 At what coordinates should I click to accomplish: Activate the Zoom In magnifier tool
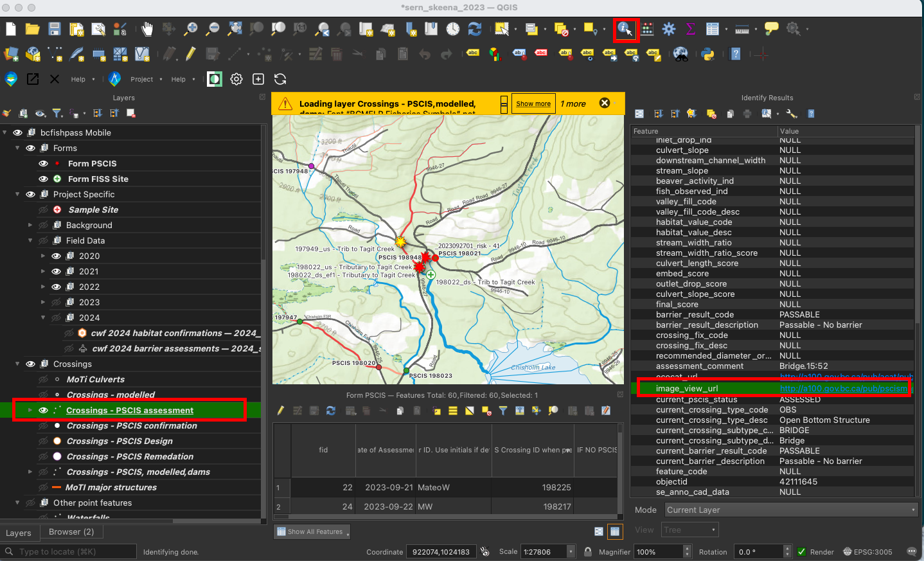tap(191, 29)
